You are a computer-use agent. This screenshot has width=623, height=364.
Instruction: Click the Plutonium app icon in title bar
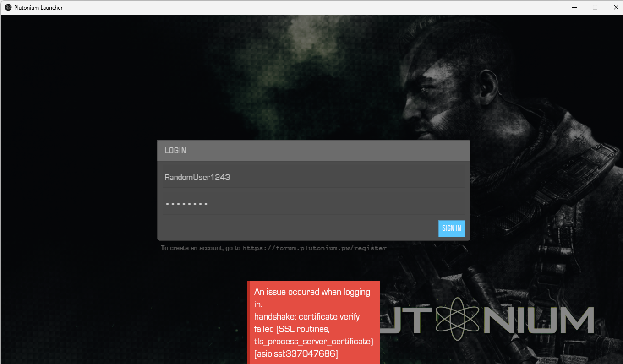coord(8,7)
